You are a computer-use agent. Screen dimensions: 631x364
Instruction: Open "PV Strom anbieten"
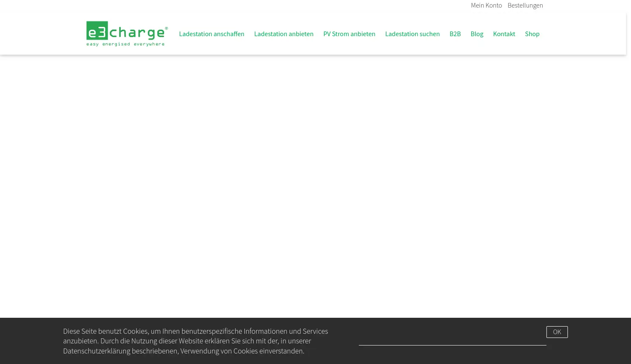pos(349,34)
